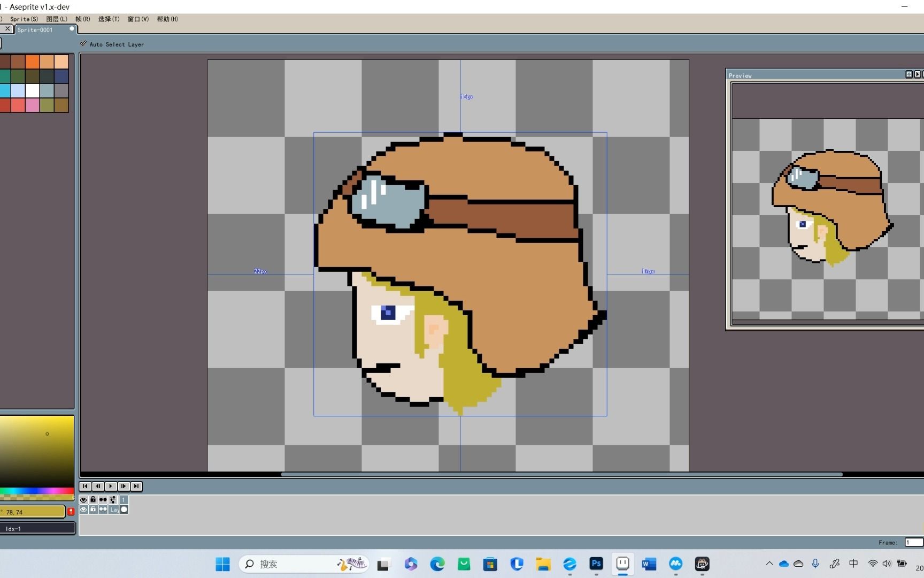This screenshot has height=578, width=924.
Task: Click the background color field Idx-1
Action: [x=37, y=529]
